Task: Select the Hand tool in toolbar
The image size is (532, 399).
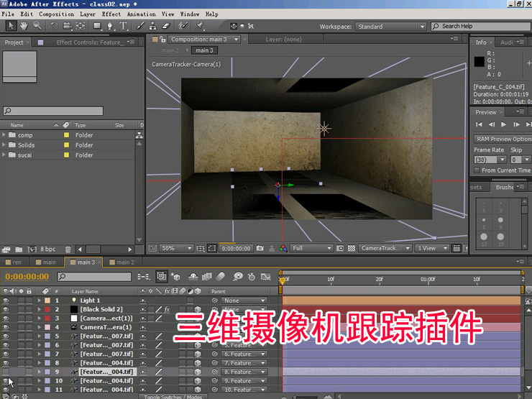Action: pos(24,26)
